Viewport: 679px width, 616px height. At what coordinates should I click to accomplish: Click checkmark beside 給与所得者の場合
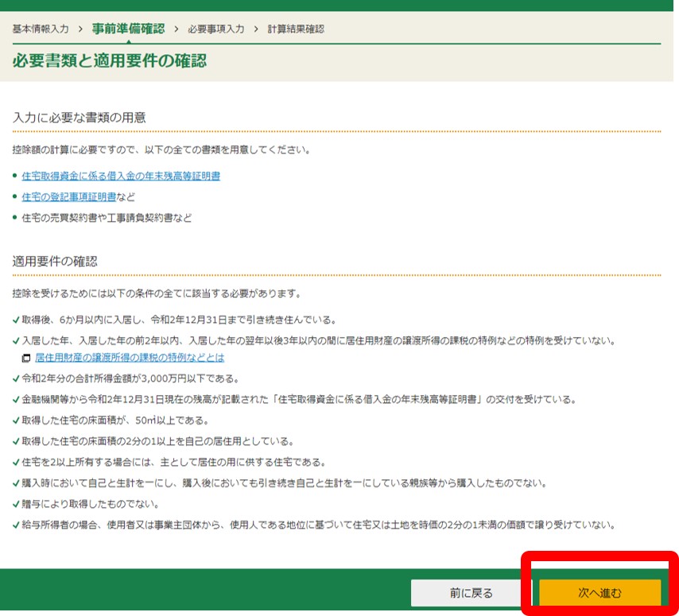16,525
